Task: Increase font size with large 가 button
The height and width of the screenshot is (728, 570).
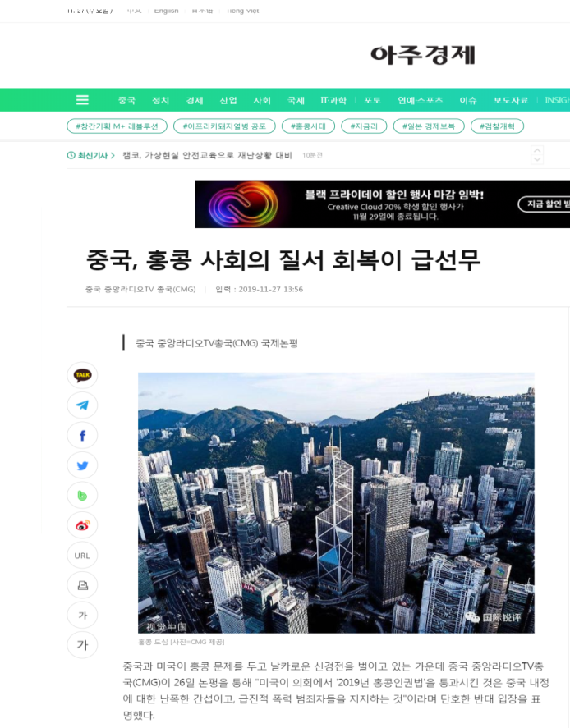Action: click(x=82, y=645)
